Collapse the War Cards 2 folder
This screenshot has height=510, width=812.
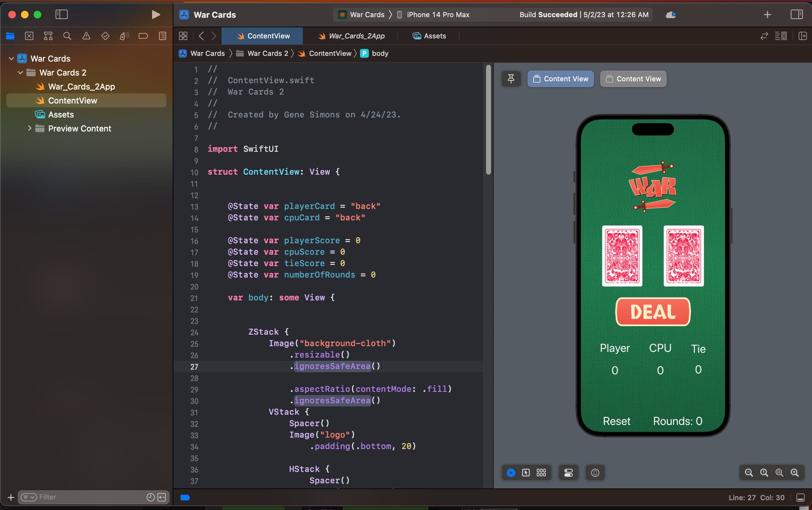[20, 72]
